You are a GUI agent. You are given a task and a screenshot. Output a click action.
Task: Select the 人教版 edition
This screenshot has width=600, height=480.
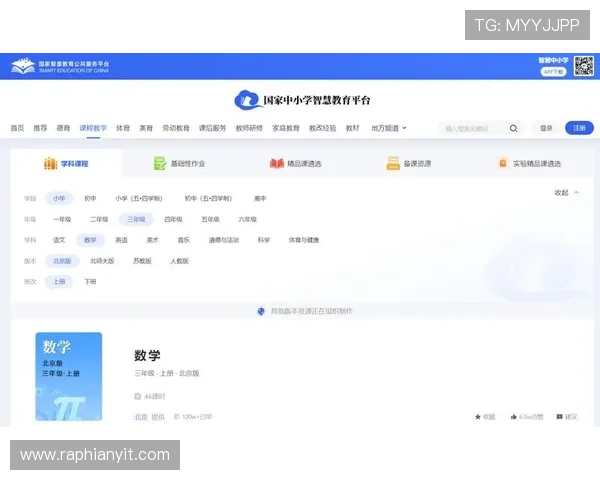(x=180, y=261)
